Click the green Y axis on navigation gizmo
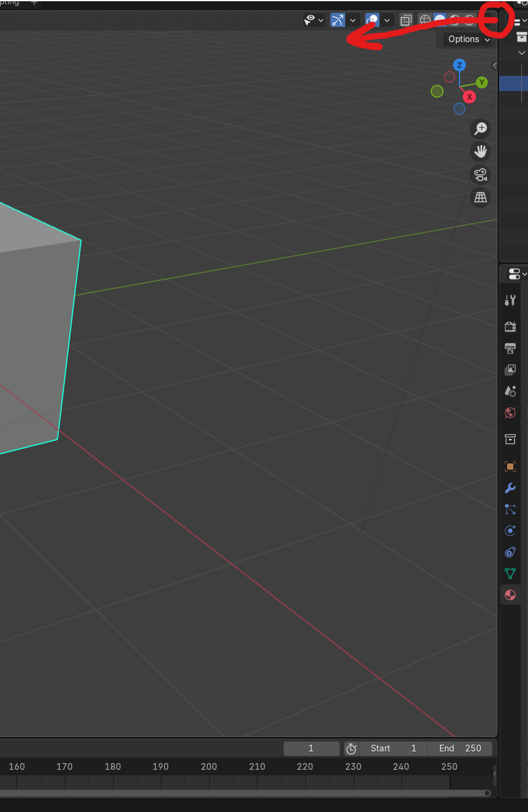The width and height of the screenshot is (528, 812). coord(482,82)
